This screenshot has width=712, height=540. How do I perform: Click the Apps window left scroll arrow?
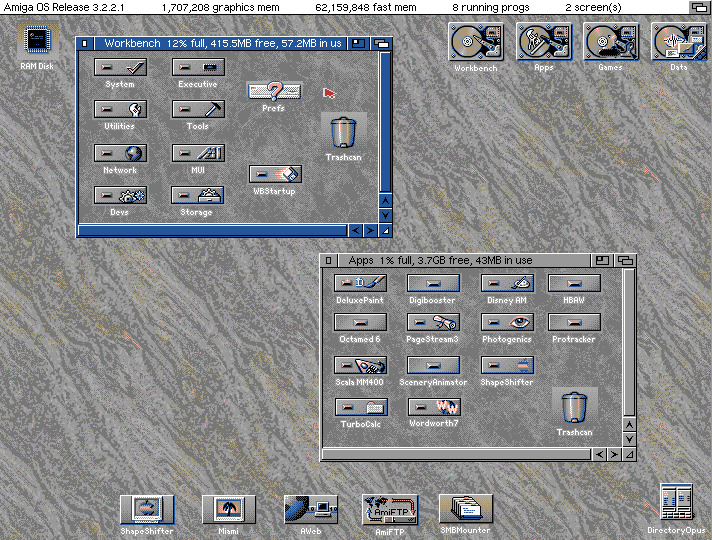599,454
